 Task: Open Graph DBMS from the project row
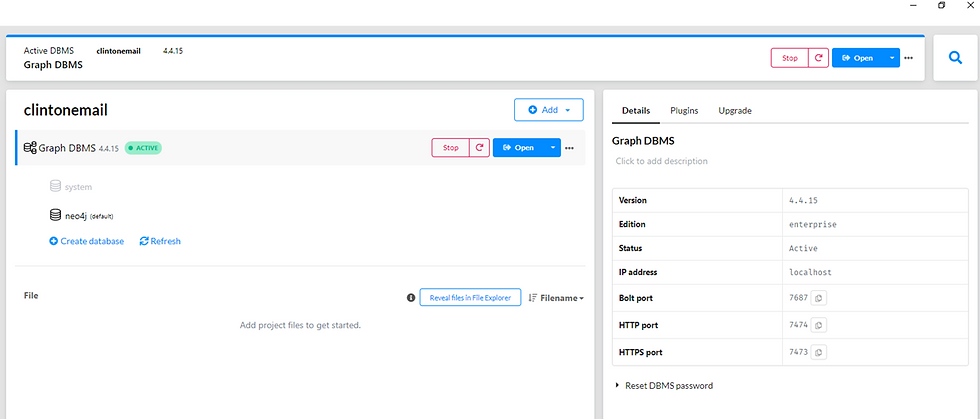(518, 148)
